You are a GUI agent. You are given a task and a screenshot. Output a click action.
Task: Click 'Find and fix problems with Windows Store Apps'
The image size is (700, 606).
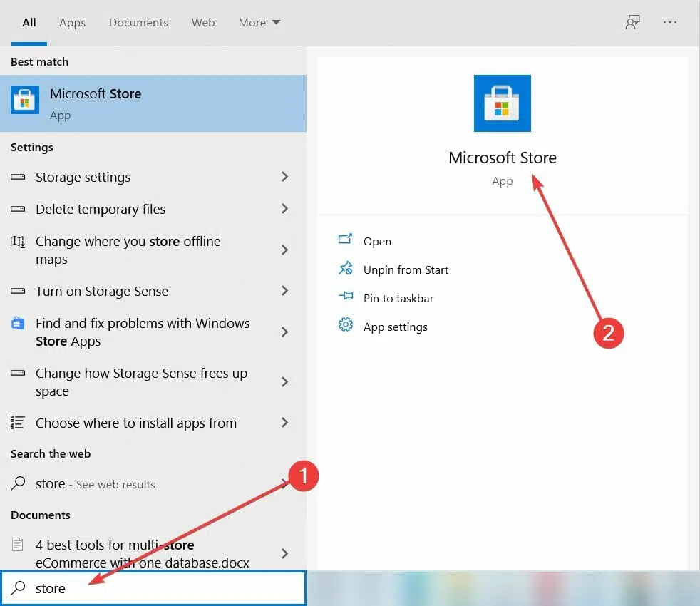(143, 332)
